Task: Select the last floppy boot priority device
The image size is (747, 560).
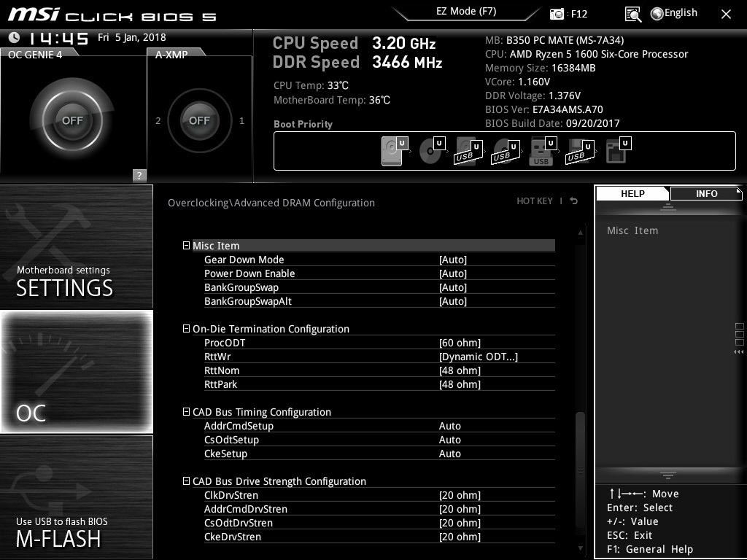Action: point(619,151)
